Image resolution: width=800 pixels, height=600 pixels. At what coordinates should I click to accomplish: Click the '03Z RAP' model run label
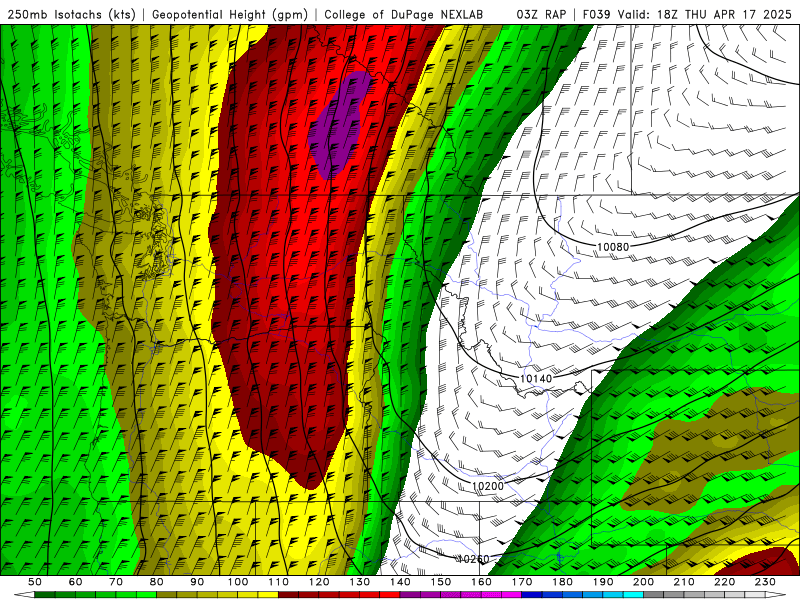[x=541, y=14]
